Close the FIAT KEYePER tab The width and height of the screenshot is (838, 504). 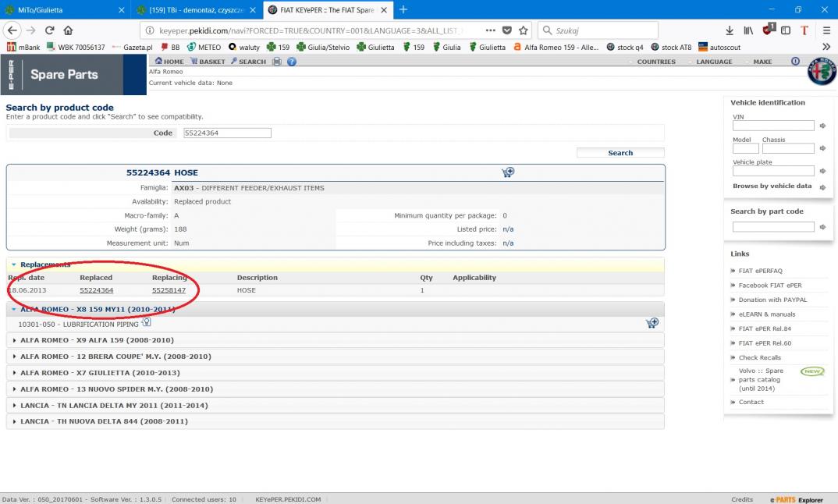(x=384, y=9)
